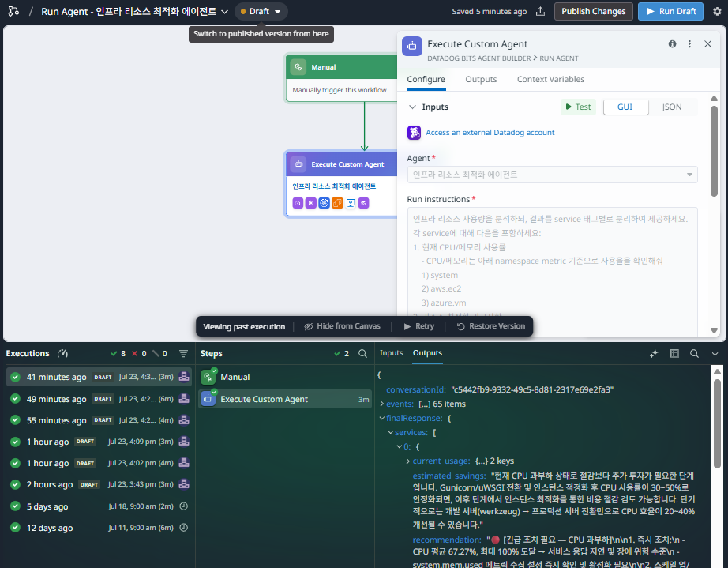728x568 pixels.
Task: Click Restore Version
Action: click(x=491, y=326)
